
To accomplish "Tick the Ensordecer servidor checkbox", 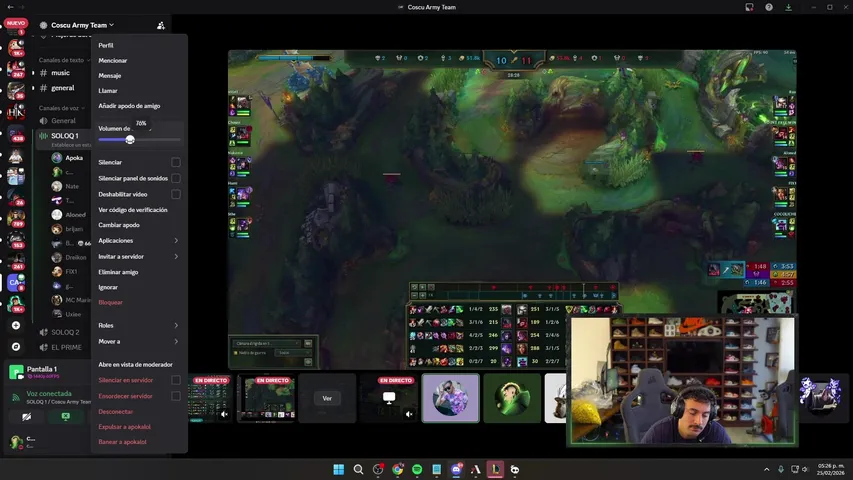I will (x=176, y=396).
